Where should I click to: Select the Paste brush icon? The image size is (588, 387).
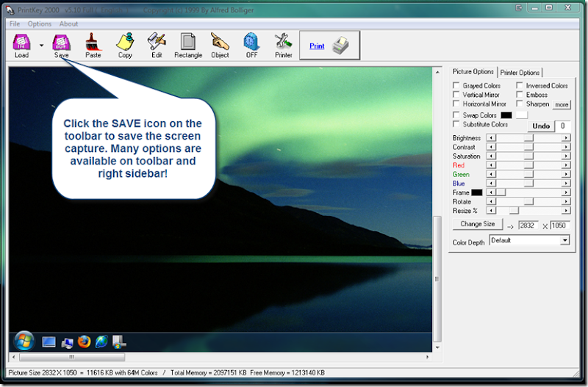[x=93, y=42]
